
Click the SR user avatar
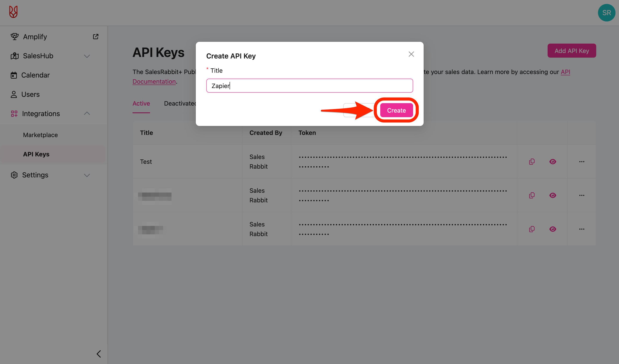point(606,13)
